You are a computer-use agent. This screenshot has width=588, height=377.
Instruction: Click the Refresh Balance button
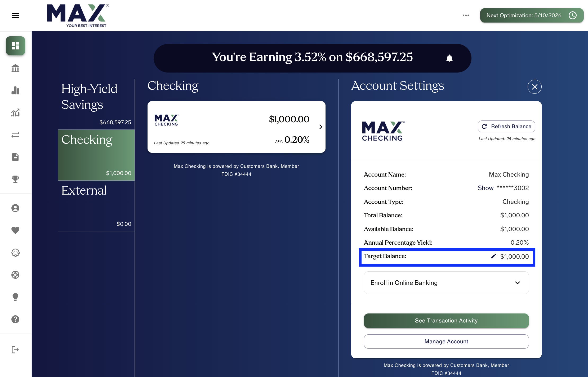506,127
